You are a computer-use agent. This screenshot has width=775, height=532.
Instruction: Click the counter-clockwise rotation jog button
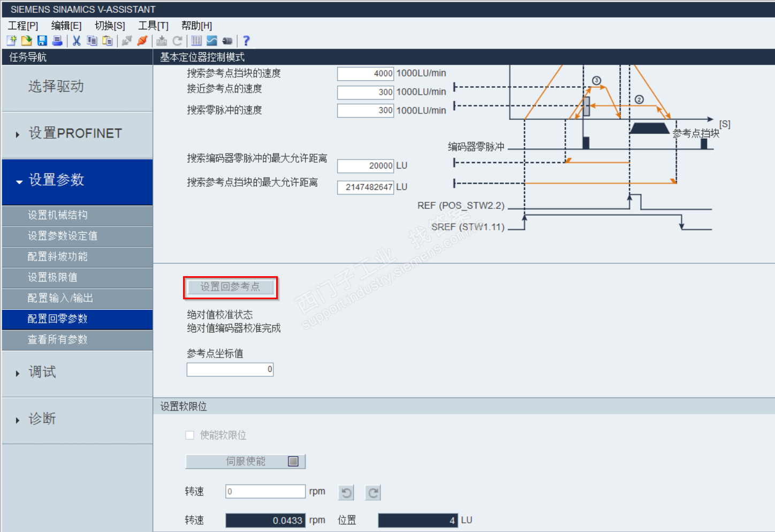347,492
